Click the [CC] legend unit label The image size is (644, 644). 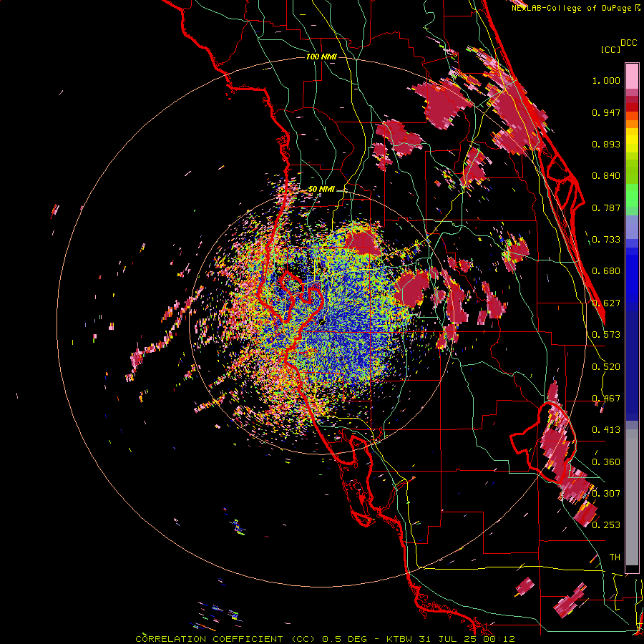pyautogui.click(x=610, y=49)
